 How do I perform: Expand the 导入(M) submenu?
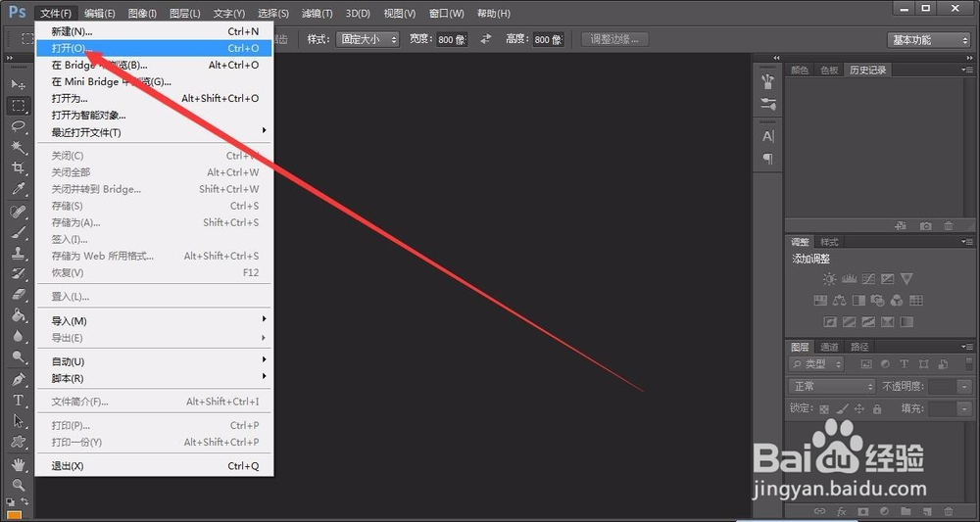[154, 321]
